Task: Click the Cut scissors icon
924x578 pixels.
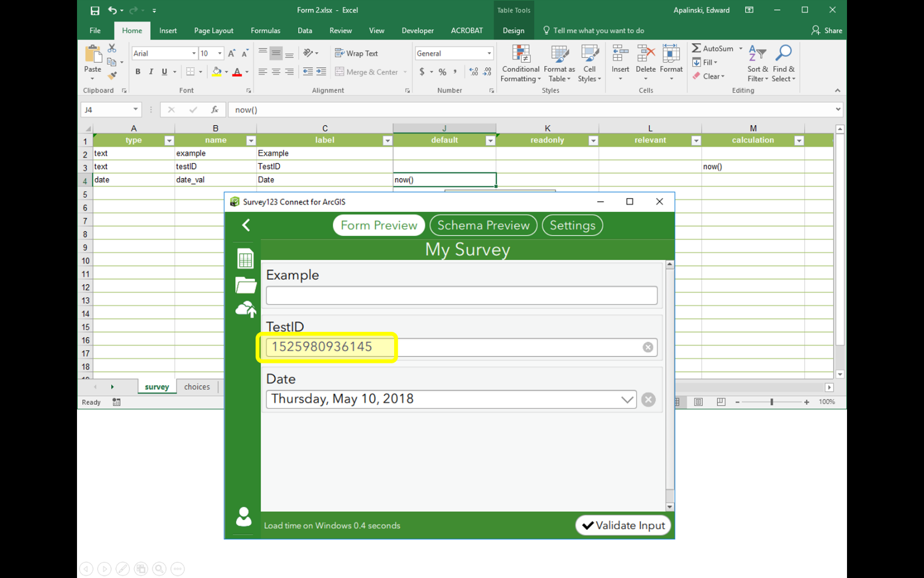Action: [x=112, y=49]
